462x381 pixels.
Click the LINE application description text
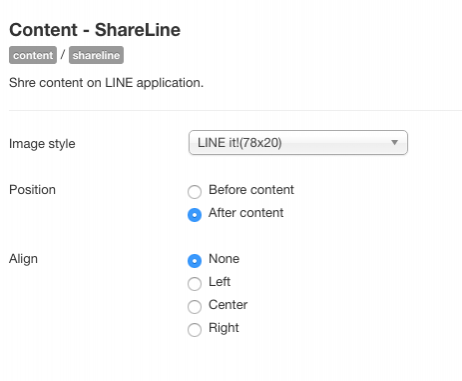coord(106,83)
